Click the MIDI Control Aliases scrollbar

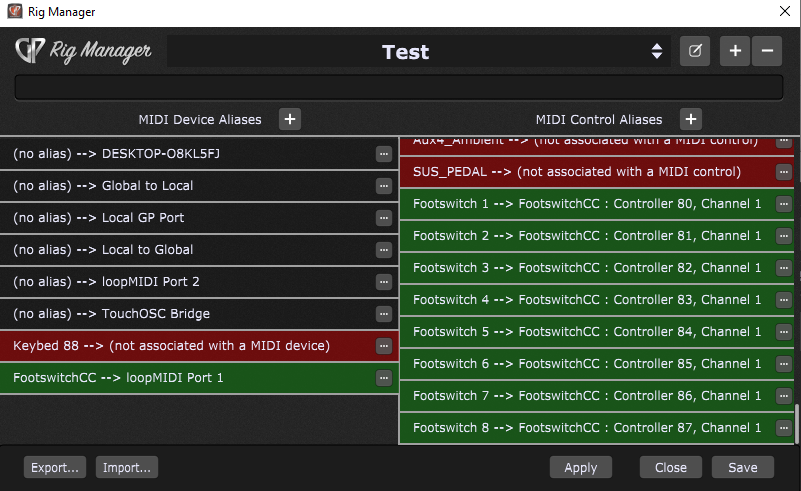click(x=797, y=424)
